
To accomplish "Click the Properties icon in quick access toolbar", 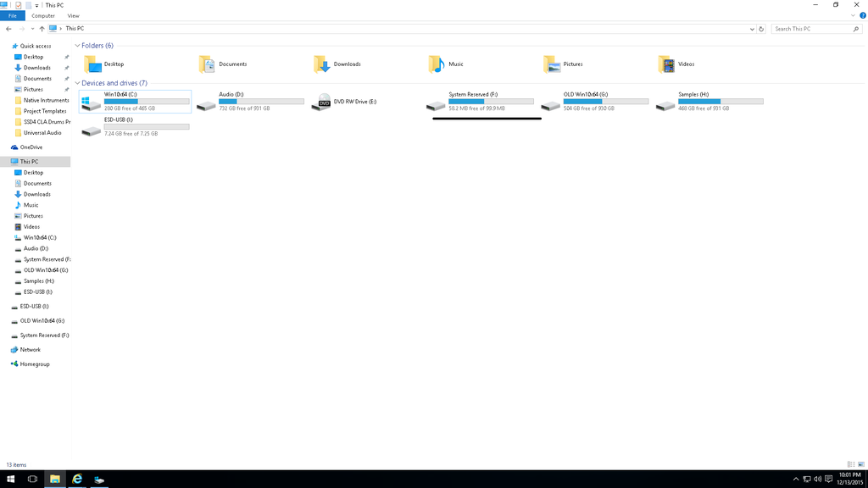I will pyautogui.click(x=18, y=5).
